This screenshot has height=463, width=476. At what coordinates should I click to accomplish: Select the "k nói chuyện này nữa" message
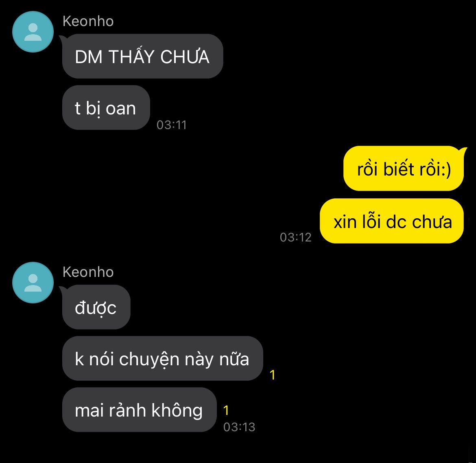[162, 358]
